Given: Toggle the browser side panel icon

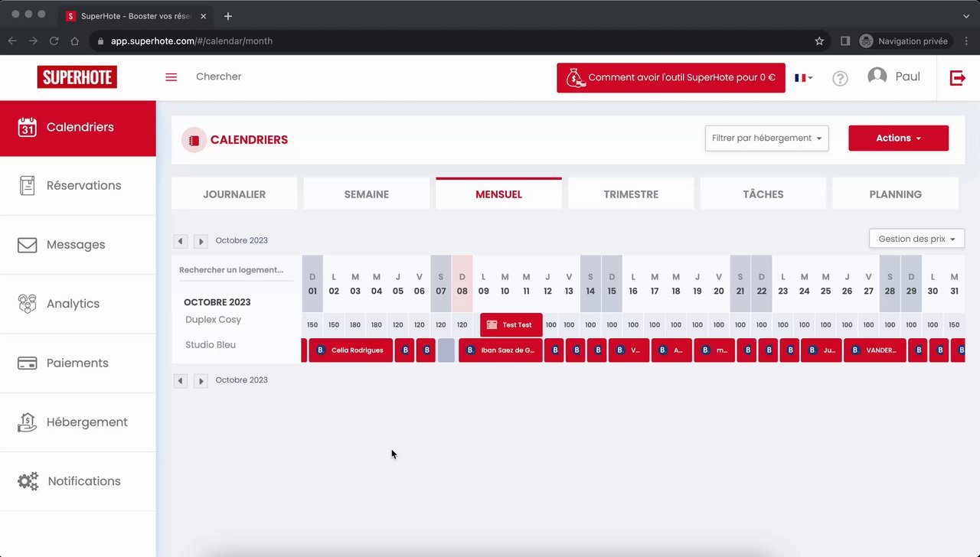Looking at the screenshot, I should point(845,41).
